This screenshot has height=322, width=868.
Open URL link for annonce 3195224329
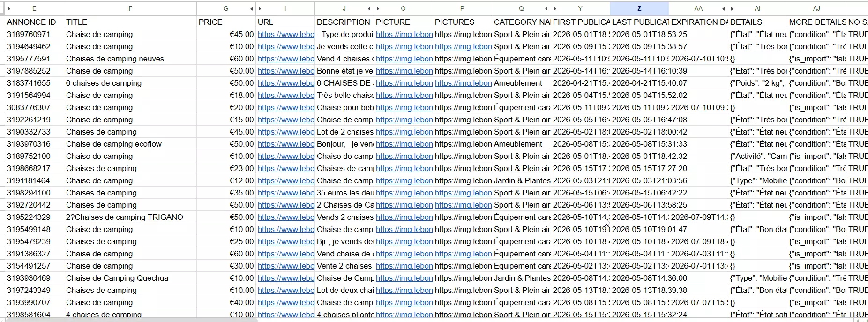click(286, 217)
